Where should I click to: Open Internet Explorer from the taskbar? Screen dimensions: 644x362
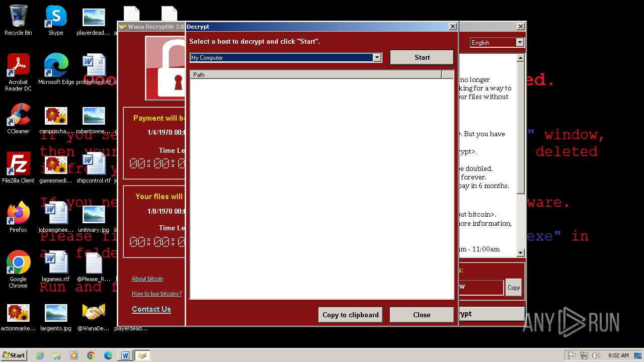[x=40, y=355]
